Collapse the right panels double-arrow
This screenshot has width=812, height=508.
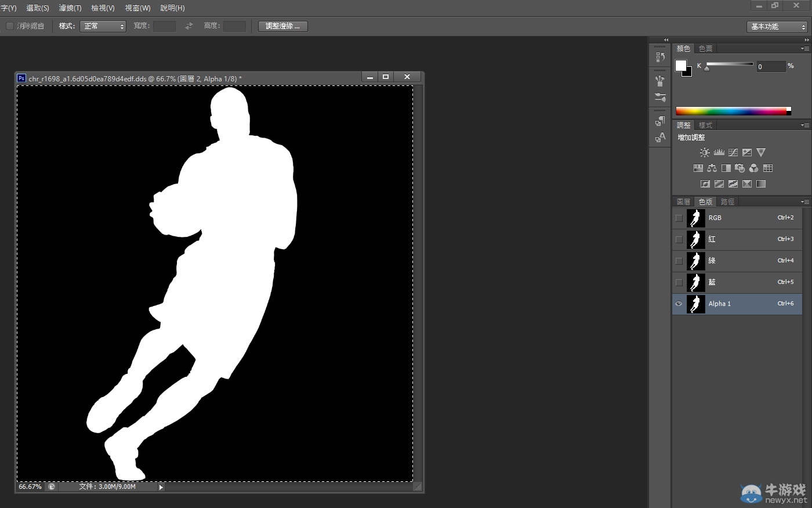(806, 40)
